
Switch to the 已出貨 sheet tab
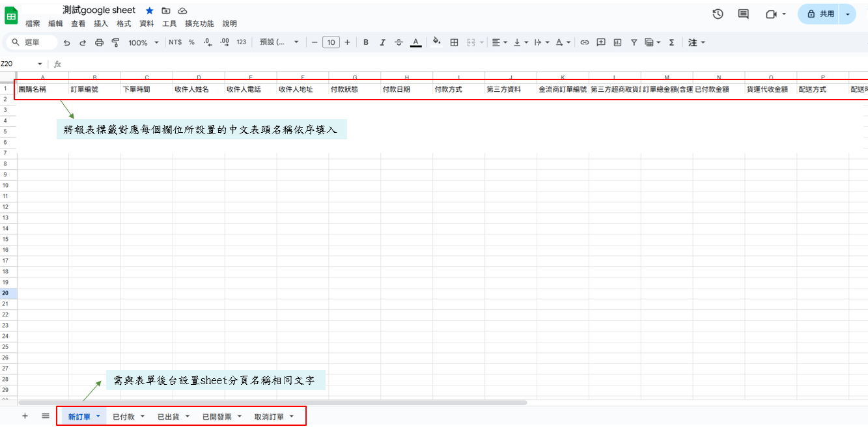pyautogui.click(x=169, y=417)
